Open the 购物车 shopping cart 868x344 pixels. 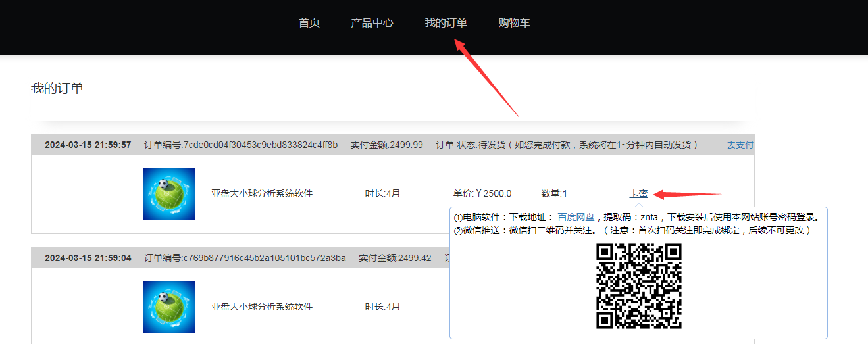514,23
